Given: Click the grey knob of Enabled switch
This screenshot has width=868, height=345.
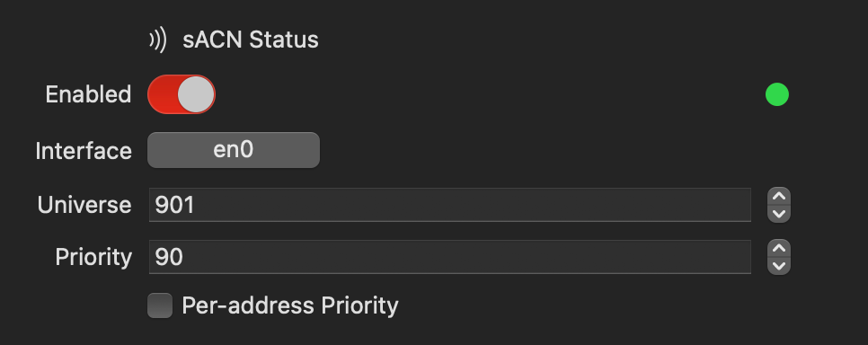Looking at the screenshot, I should (x=196, y=94).
